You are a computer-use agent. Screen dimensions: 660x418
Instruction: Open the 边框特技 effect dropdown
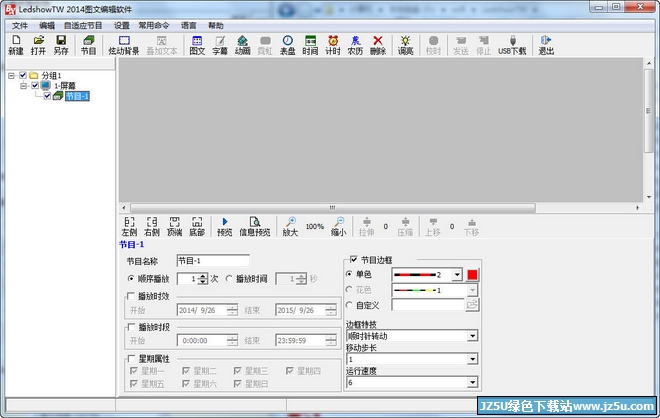coord(473,336)
